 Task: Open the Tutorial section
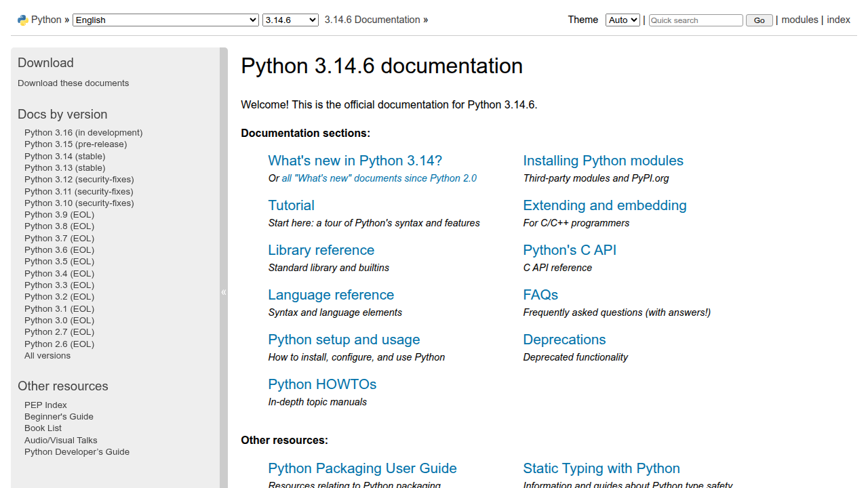(x=291, y=205)
